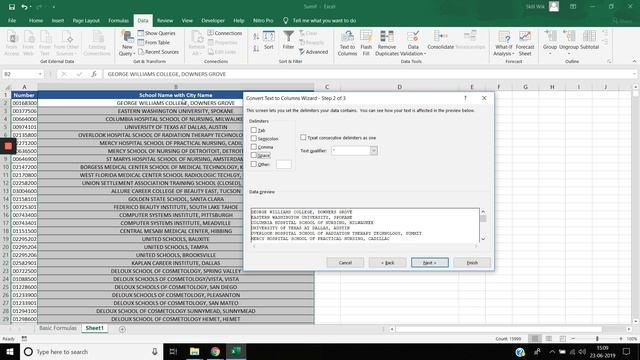Screen dimensions: 640x360
Task: Click the Save icon in quick access toolbar
Action: [x=11, y=7]
